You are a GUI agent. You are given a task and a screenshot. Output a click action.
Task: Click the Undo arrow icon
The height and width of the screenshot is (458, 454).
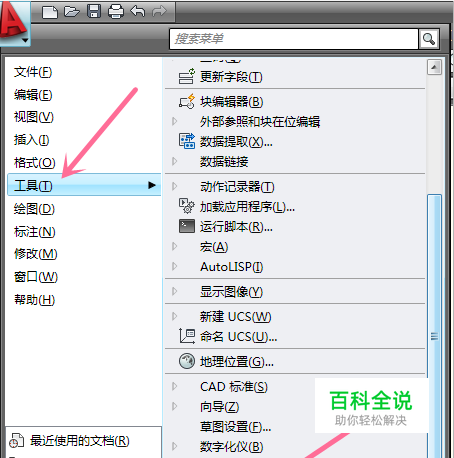click(138, 11)
